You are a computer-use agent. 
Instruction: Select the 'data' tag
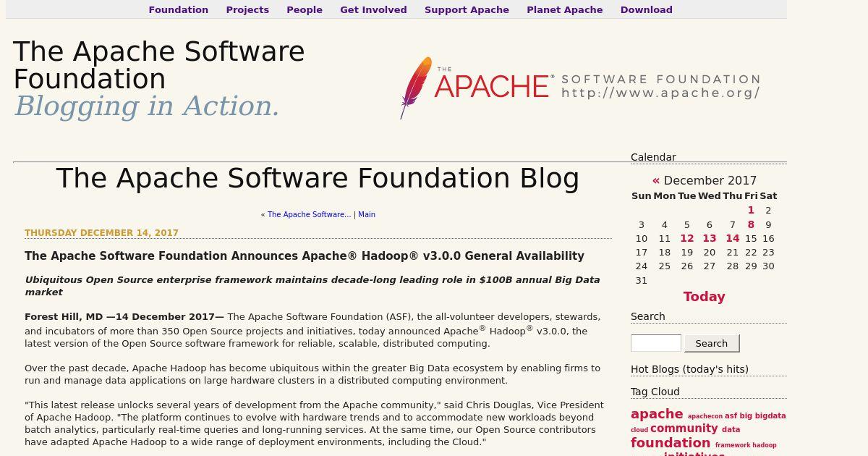(731, 429)
